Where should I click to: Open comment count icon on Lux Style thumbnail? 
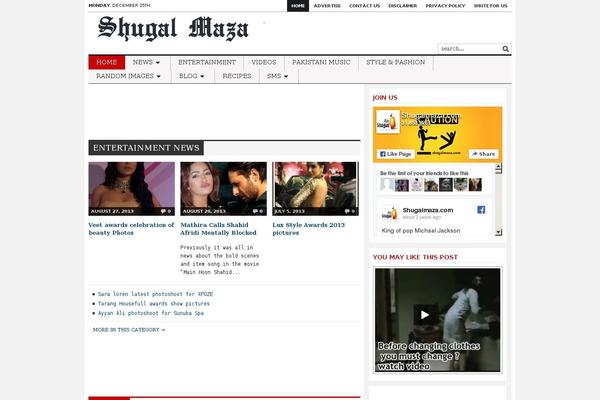pos(349,211)
